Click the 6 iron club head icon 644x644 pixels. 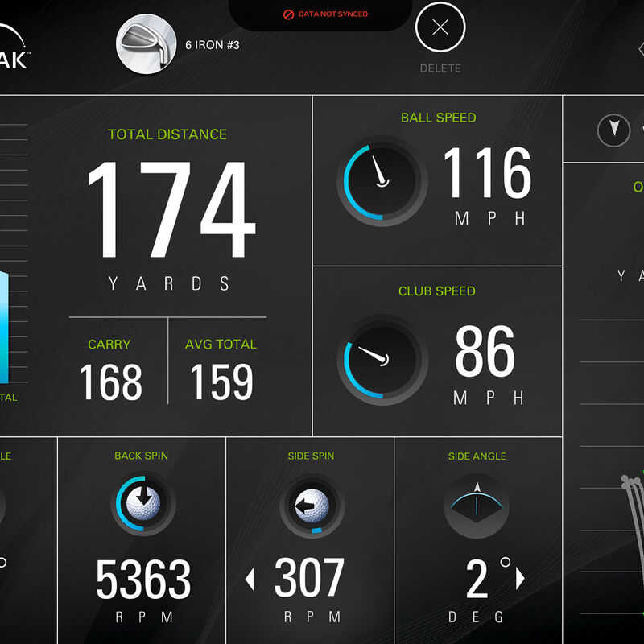[x=147, y=45]
